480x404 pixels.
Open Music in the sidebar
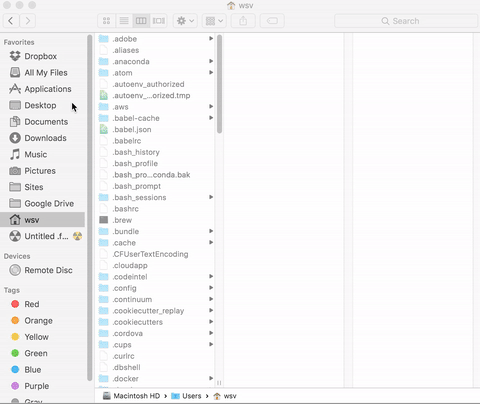pyautogui.click(x=42, y=154)
